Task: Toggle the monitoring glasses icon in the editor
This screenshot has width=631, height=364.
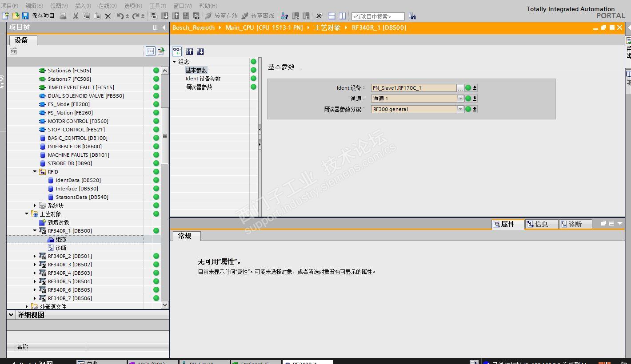Action: click(177, 51)
